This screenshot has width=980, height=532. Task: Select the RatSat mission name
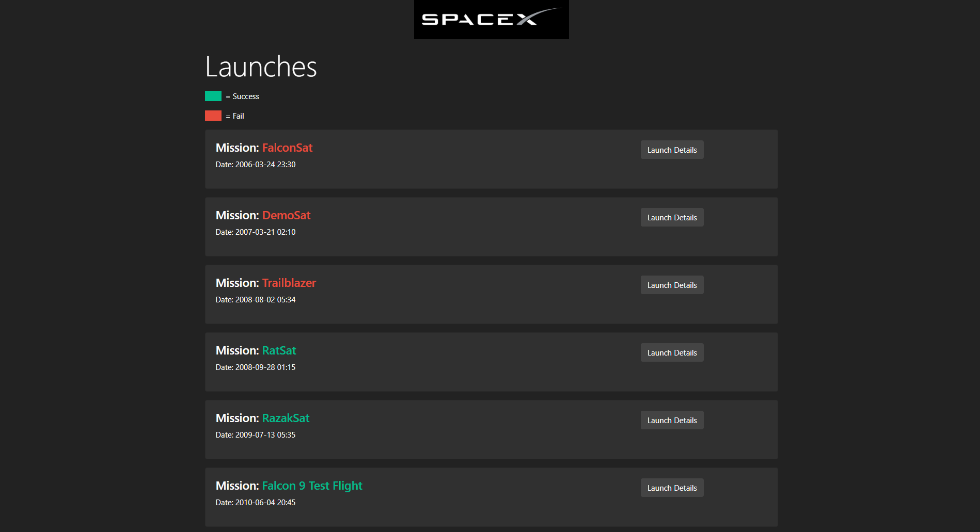pos(279,350)
